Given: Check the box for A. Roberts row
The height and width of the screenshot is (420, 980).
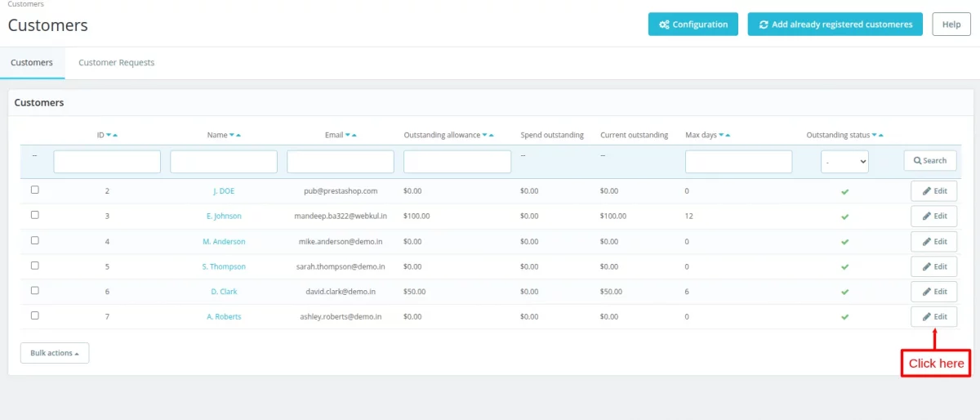Looking at the screenshot, I should pyautogui.click(x=35, y=316).
